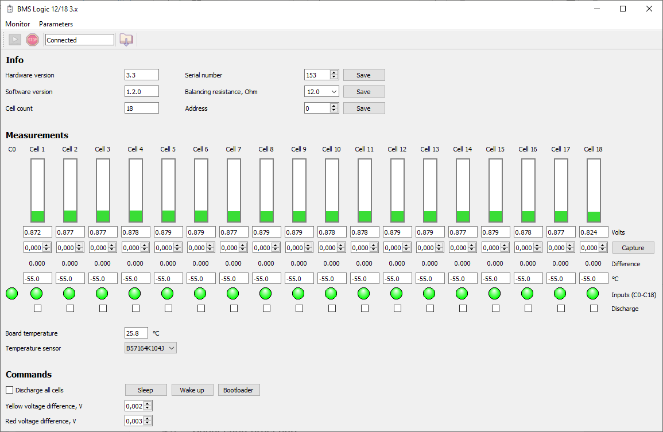The image size is (663, 432).
Task: Tick the Discharge checkbox for Cell 1
Action: pyautogui.click(x=38, y=309)
